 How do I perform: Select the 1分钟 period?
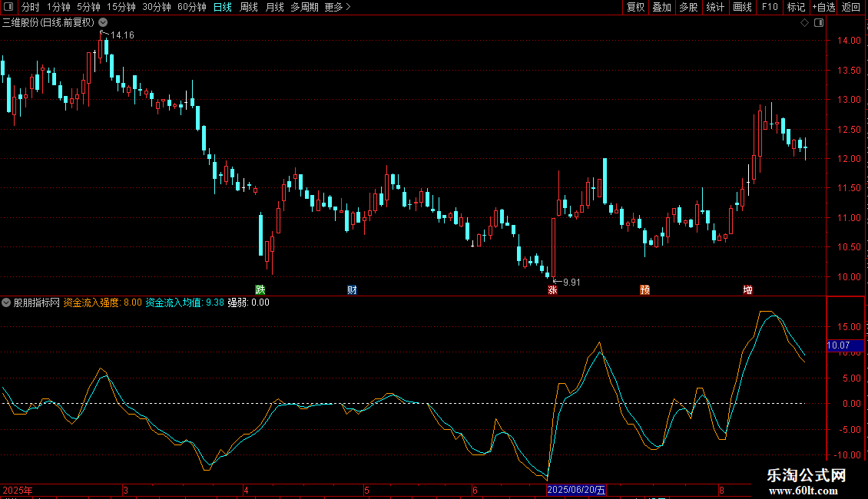point(58,7)
